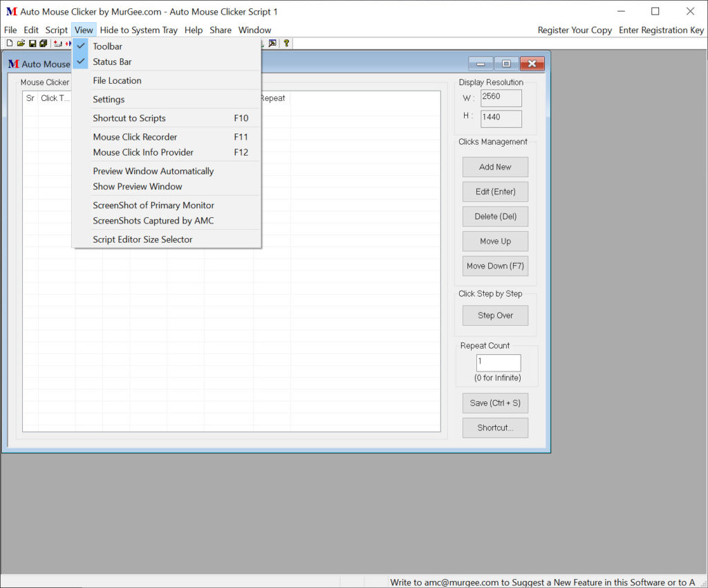Screen dimensions: 708x588
Task: Click the Step Over button
Action: [495, 315]
